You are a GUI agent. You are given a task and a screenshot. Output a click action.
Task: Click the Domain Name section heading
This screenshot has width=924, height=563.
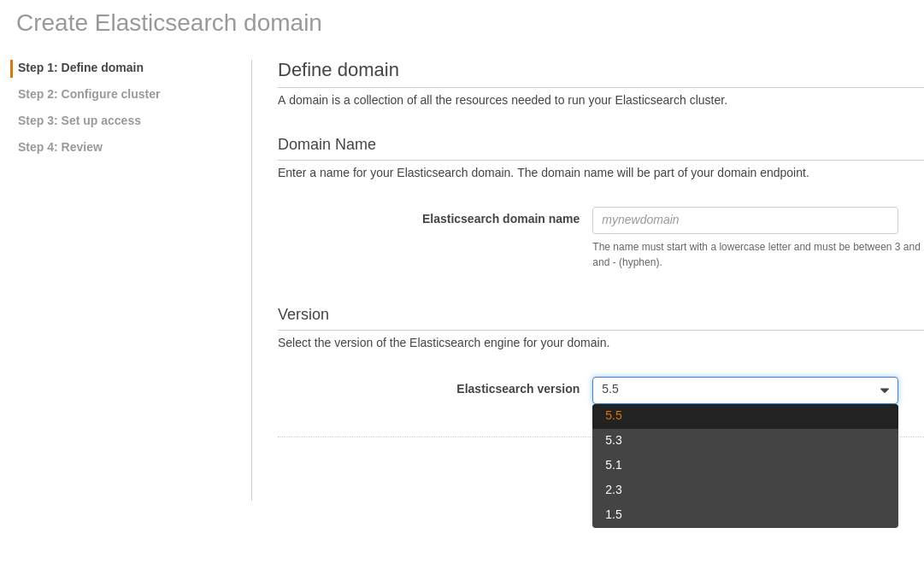tap(327, 144)
